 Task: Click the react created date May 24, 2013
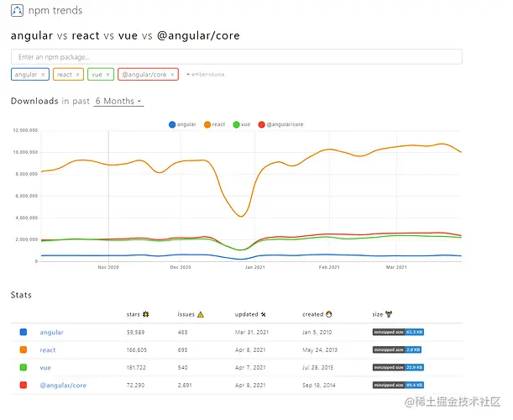click(x=320, y=350)
